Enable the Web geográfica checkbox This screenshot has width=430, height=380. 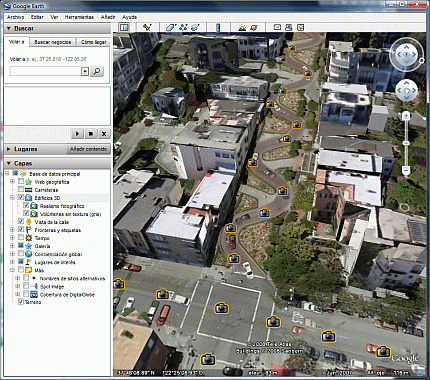[x=21, y=181]
